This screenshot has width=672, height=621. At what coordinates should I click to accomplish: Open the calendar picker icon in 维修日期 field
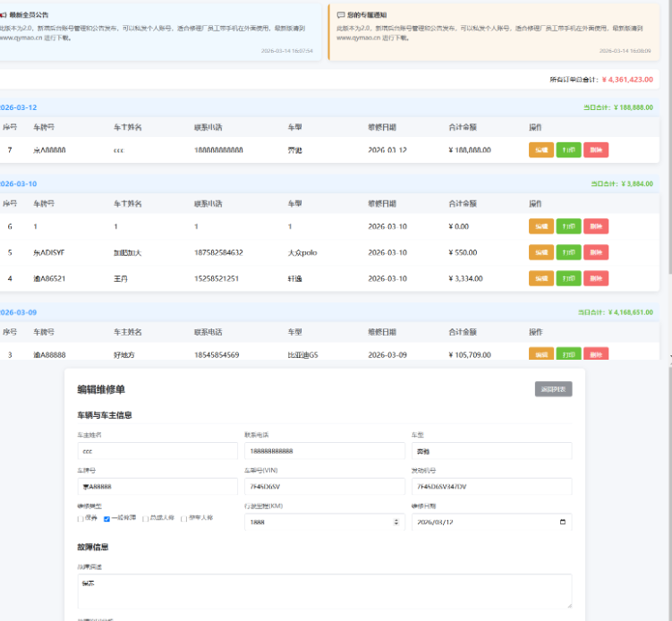pyautogui.click(x=561, y=522)
